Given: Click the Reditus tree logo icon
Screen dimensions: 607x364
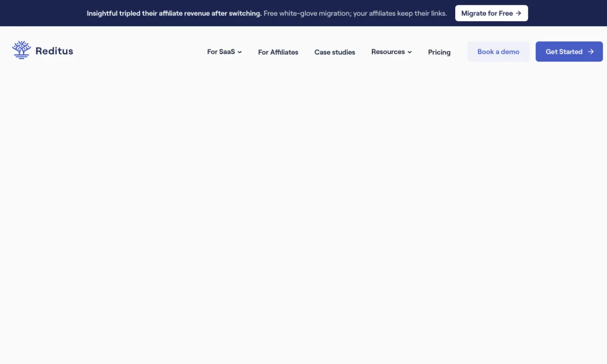Looking at the screenshot, I should click(21, 50).
